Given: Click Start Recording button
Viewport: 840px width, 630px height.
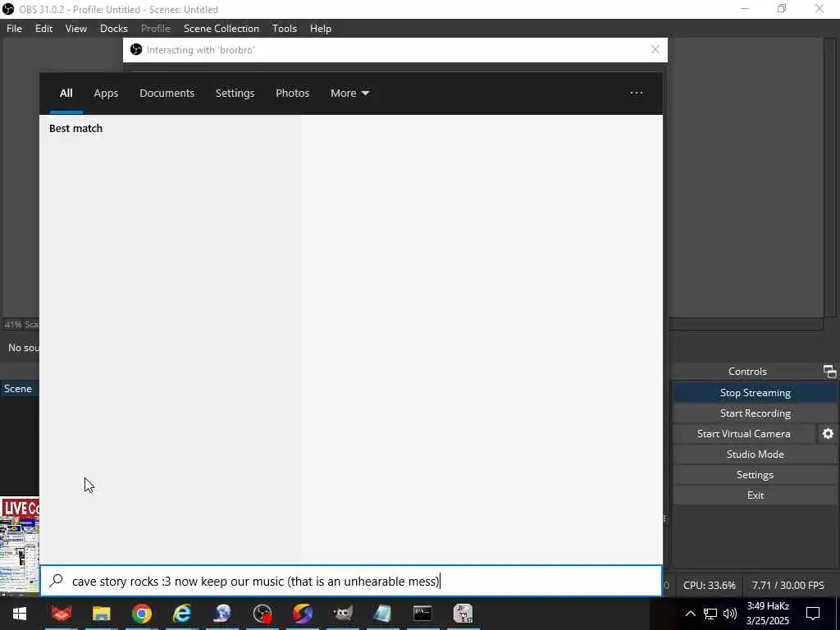Looking at the screenshot, I should pyautogui.click(x=755, y=413).
